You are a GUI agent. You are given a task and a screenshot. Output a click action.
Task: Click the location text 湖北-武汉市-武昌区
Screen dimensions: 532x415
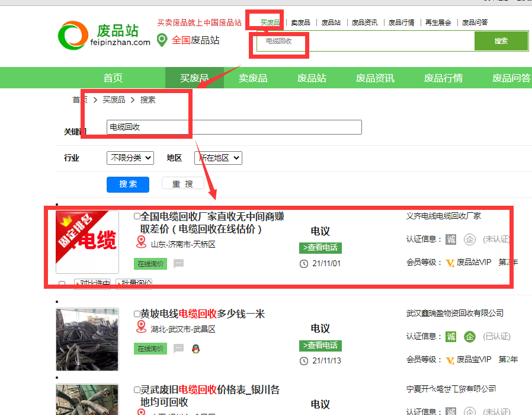coord(183,329)
